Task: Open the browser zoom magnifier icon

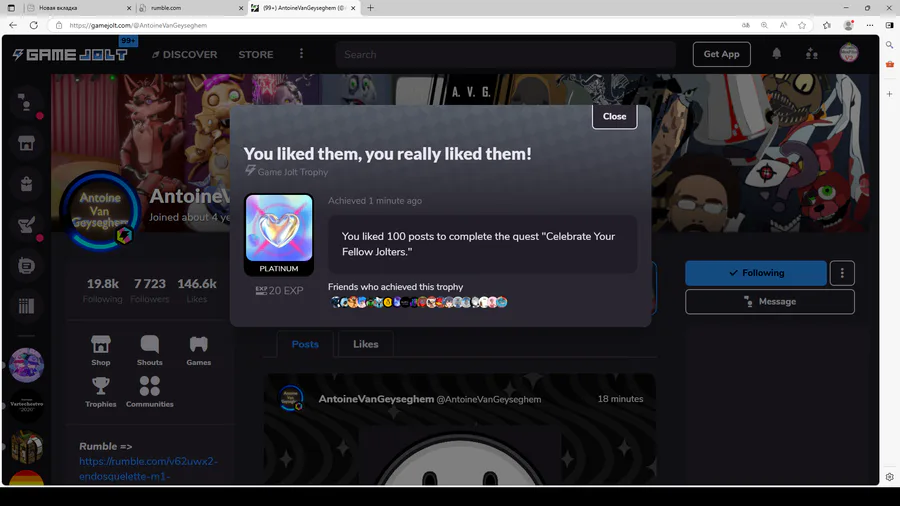Action: click(764, 25)
